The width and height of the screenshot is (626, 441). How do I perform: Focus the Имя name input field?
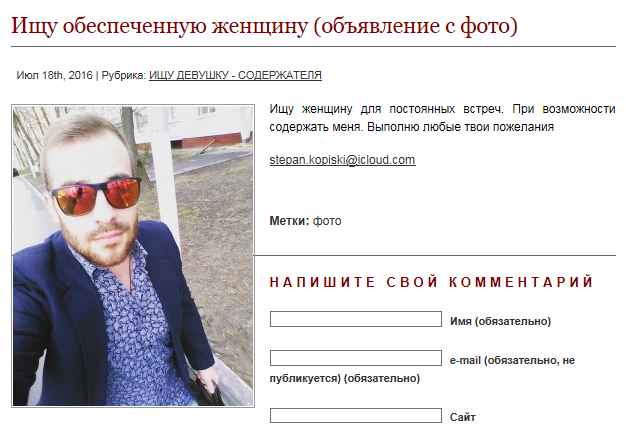pyautogui.click(x=356, y=319)
